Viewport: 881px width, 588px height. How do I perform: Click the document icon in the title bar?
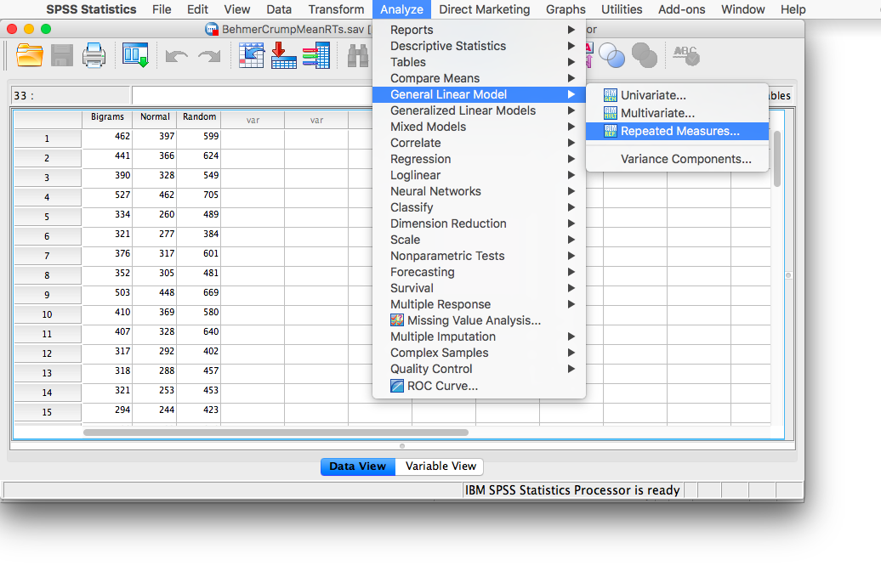pos(211,29)
